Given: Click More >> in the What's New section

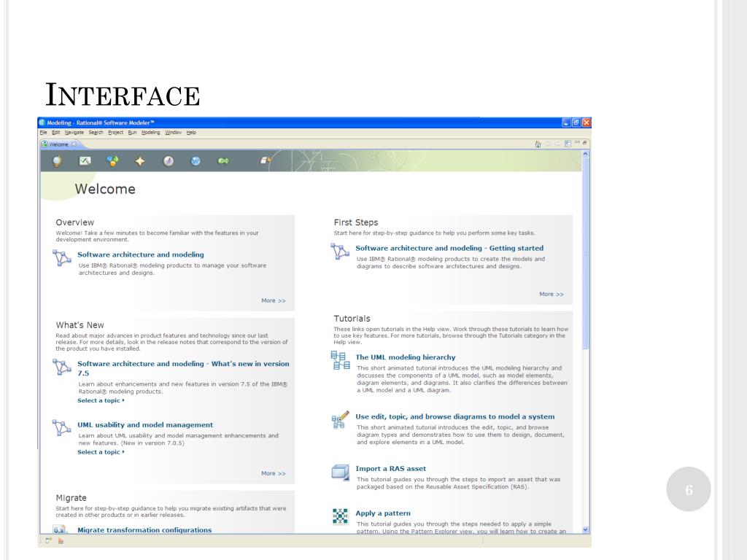Looking at the screenshot, I should pos(274,473).
